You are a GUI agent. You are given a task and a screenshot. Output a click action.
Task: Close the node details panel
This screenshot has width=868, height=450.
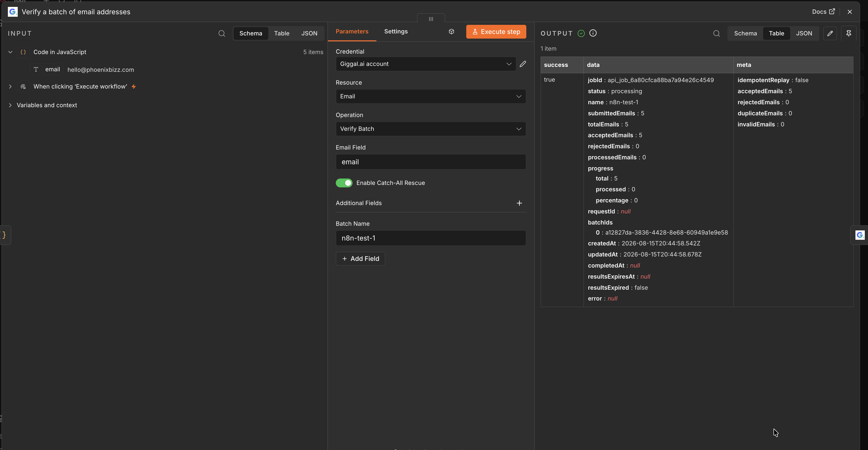pos(850,12)
